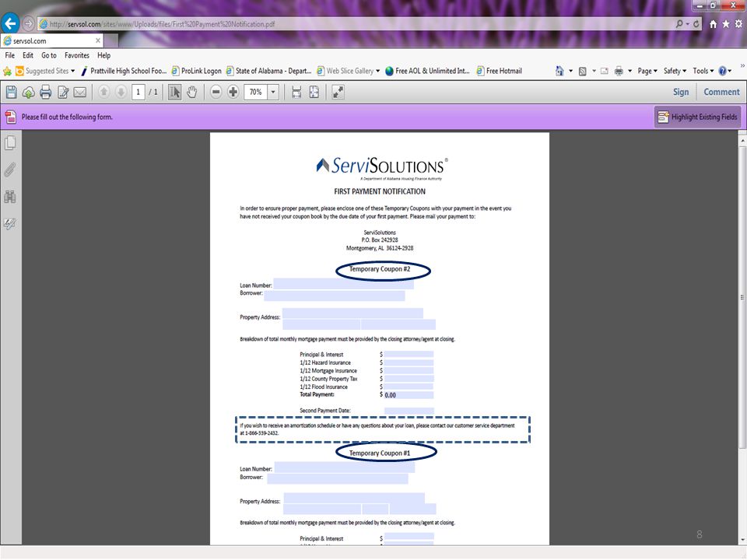
Task: Click the current page number field
Action: point(139,92)
